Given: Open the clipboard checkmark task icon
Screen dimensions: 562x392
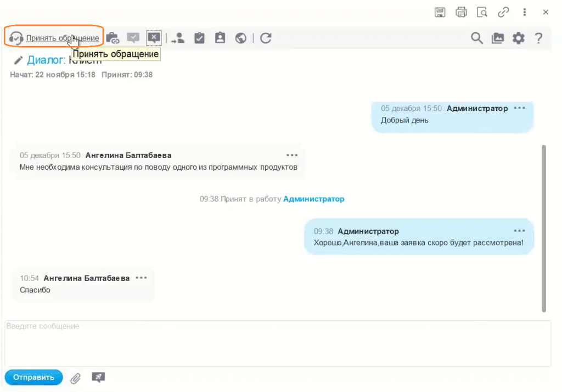Looking at the screenshot, I should pyautogui.click(x=199, y=38).
